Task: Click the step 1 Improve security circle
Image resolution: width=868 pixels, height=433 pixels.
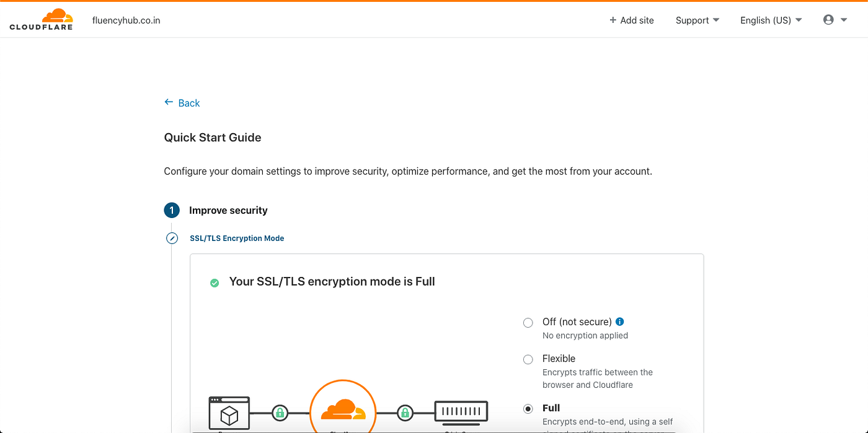Action: click(x=172, y=210)
